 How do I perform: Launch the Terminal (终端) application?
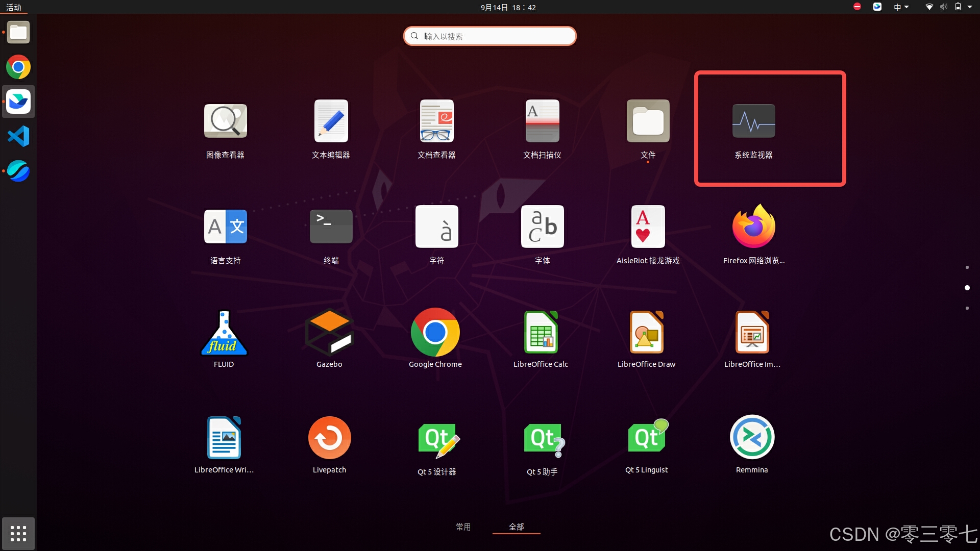(331, 227)
